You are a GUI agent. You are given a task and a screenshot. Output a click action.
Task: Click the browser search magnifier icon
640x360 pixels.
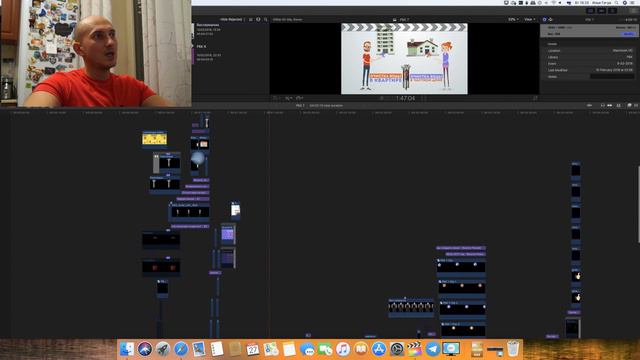point(266,19)
